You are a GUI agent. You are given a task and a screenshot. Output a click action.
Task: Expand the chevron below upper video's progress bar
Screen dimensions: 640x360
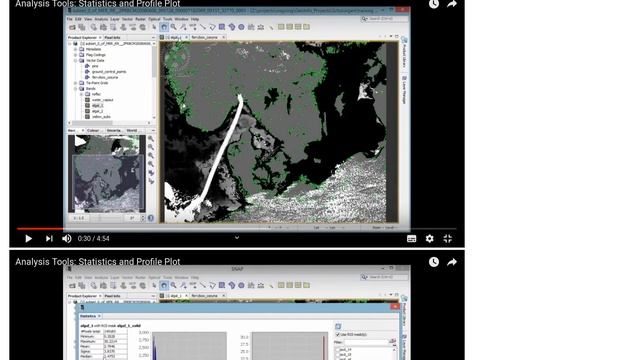click(237, 238)
